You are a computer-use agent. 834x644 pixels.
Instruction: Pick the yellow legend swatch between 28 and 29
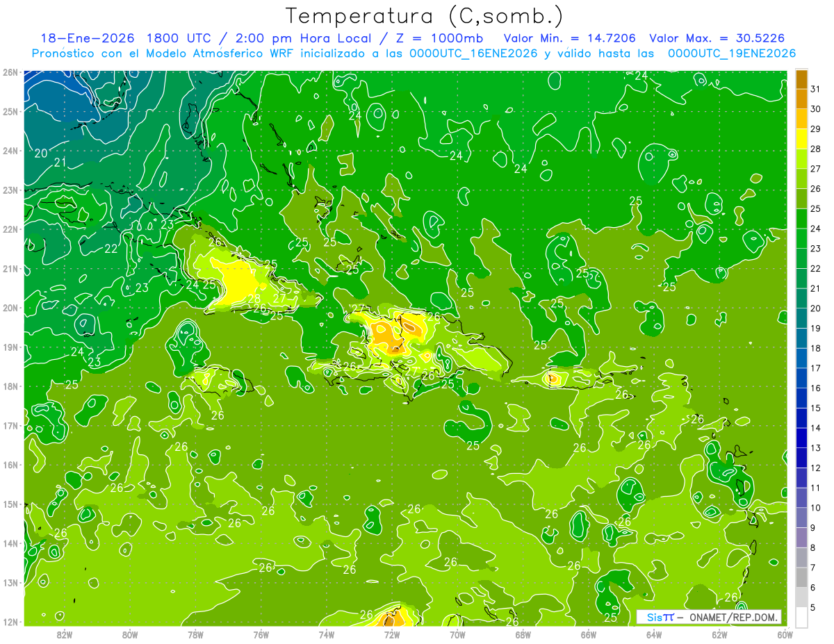801,139
